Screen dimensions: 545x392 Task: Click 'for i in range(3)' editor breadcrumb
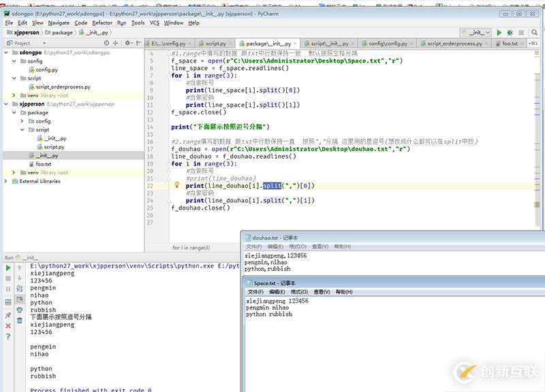pyautogui.click(x=191, y=248)
